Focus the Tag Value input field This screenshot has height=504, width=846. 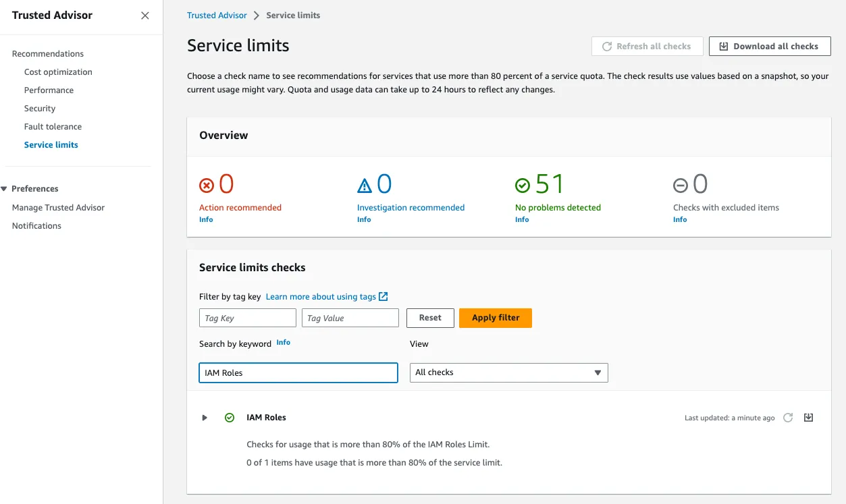pyautogui.click(x=350, y=318)
